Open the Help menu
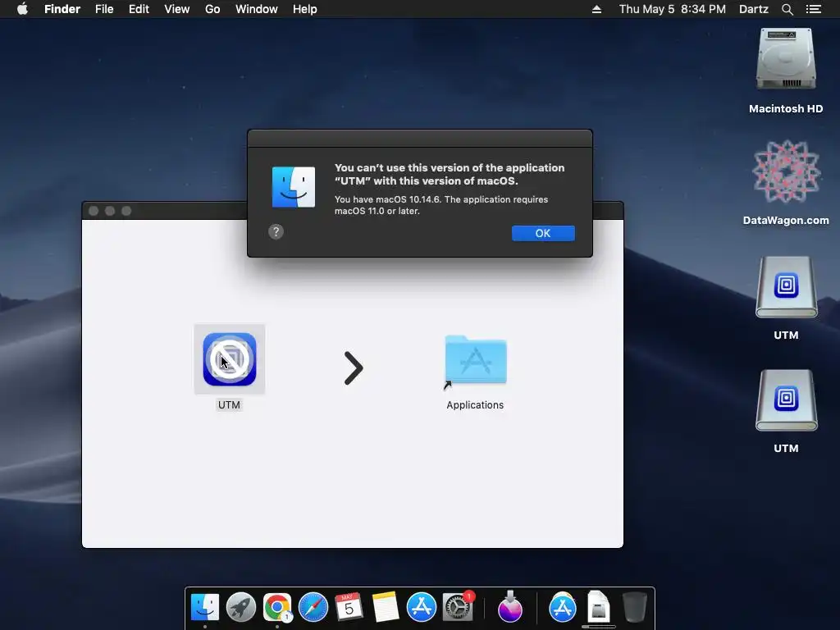This screenshot has width=840, height=630. pos(305,9)
